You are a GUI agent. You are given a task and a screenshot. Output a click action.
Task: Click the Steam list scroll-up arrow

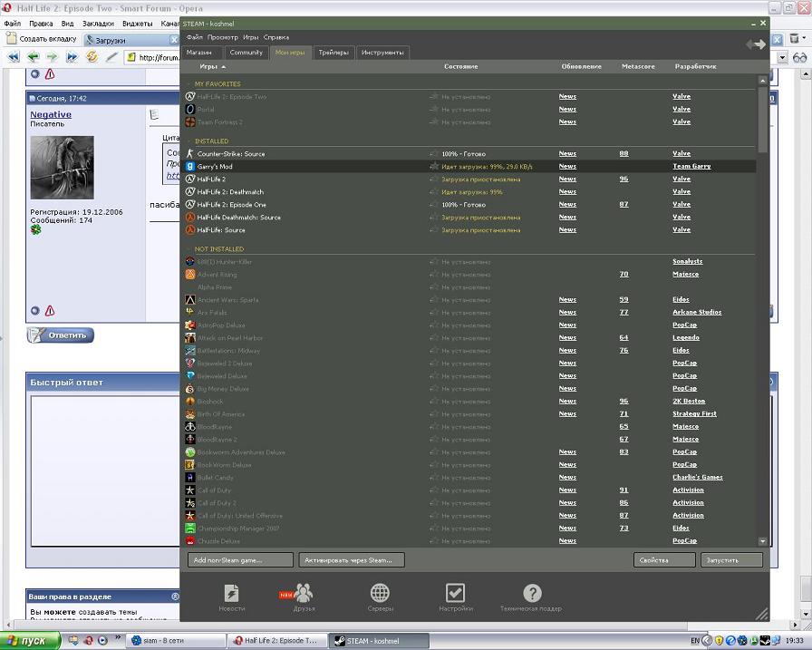tap(762, 81)
